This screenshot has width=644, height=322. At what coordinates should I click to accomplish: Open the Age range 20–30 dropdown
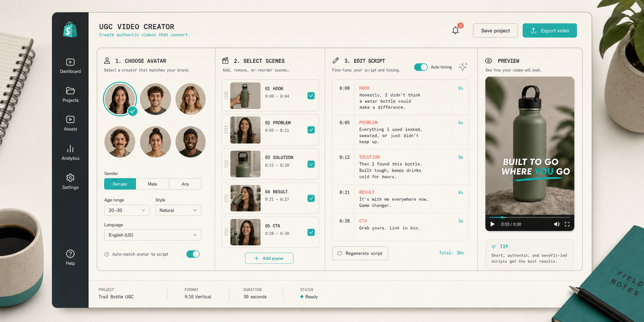[127, 210]
